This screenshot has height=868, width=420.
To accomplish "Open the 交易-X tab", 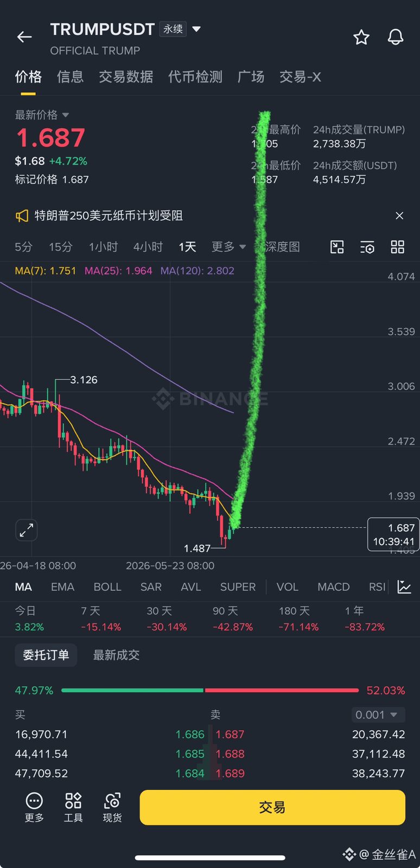I will point(300,77).
